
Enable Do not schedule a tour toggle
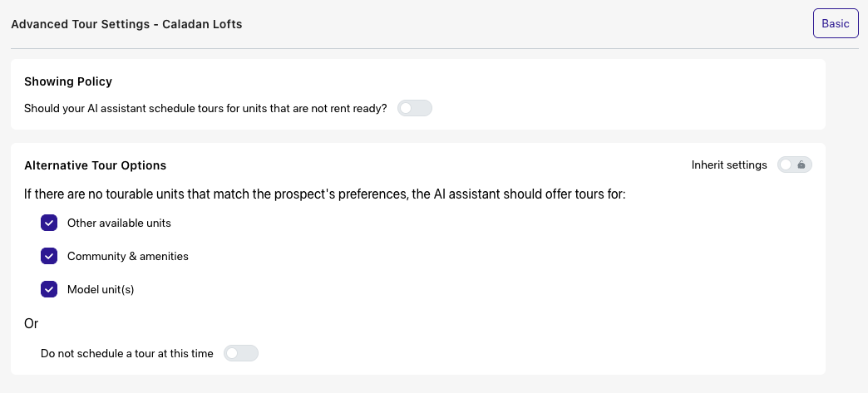[x=241, y=353]
